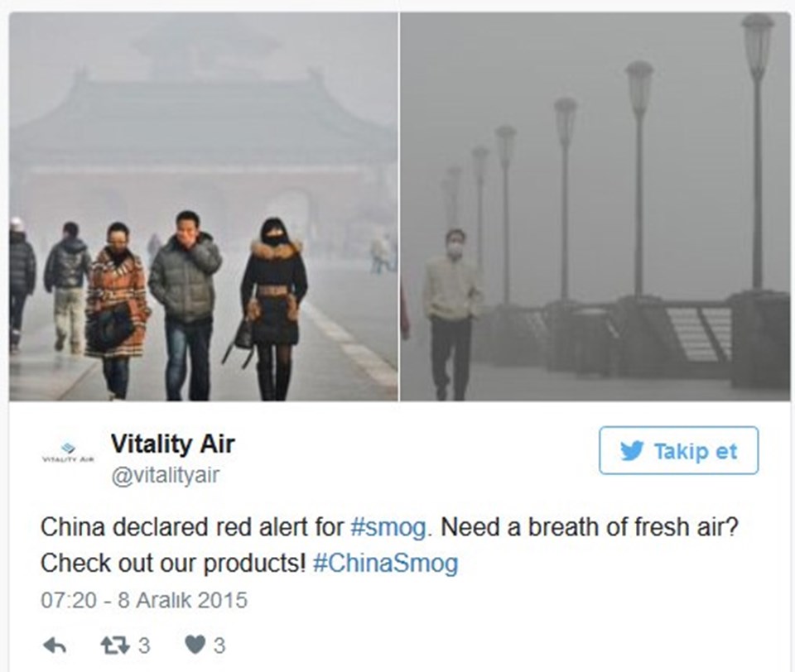This screenshot has height=672, width=795.
Task: View the left smog photo with pedestrians
Action: coord(204,207)
